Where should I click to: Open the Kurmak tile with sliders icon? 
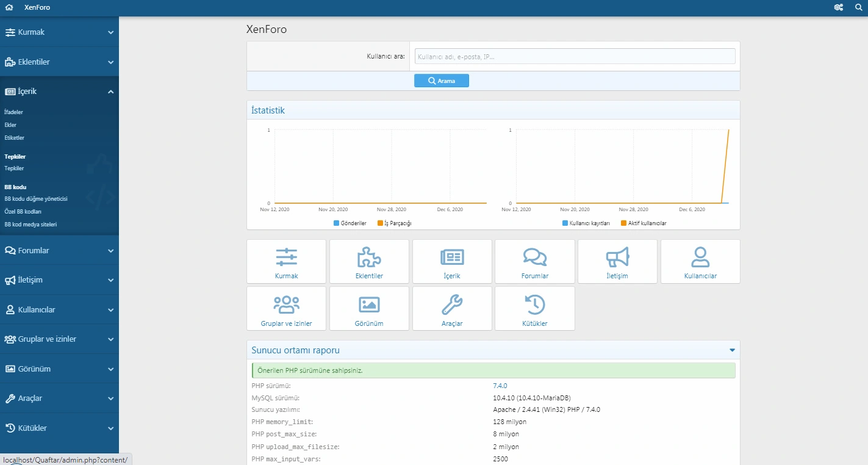pos(287,261)
